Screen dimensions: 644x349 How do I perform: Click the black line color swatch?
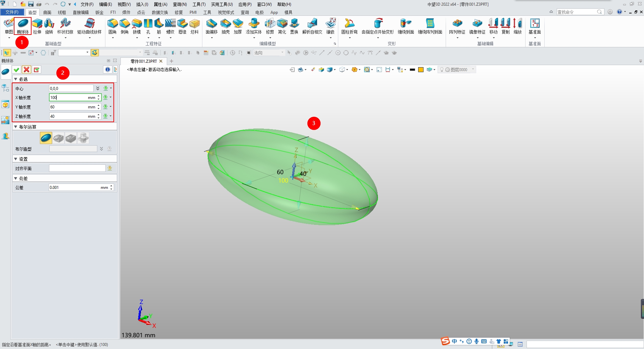pos(412,69)
